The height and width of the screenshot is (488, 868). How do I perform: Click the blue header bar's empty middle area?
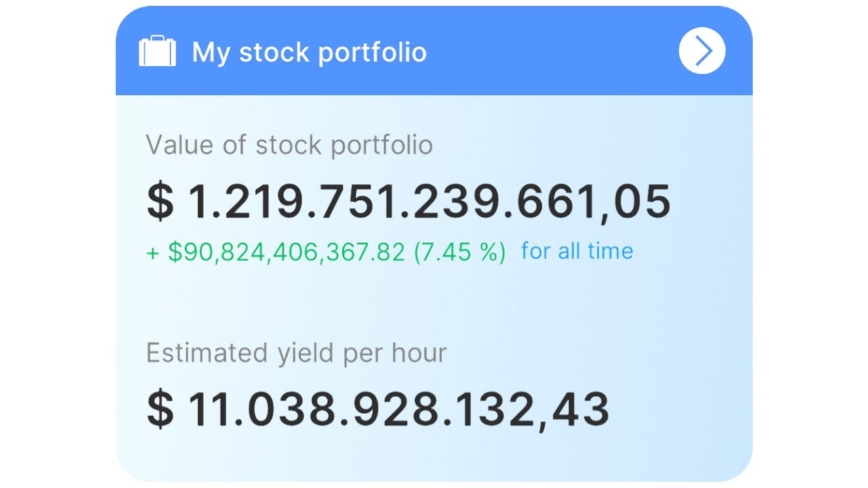(549, 52)
